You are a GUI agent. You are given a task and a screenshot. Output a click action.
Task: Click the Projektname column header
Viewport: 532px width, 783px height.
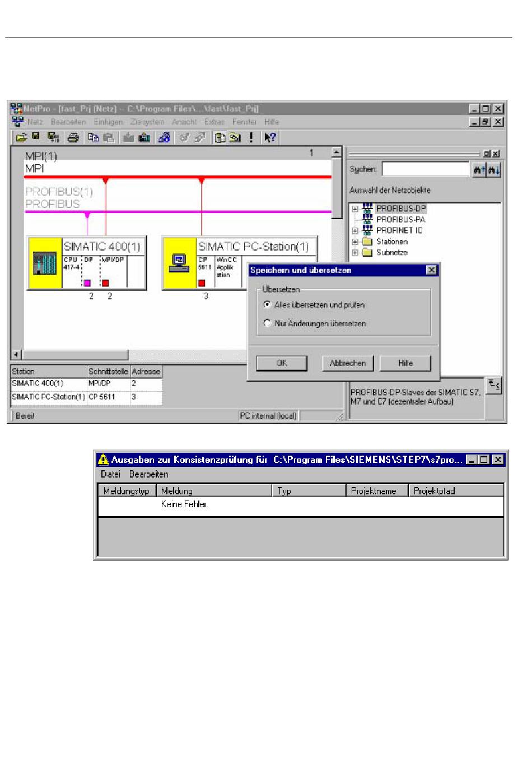point(377,490)
